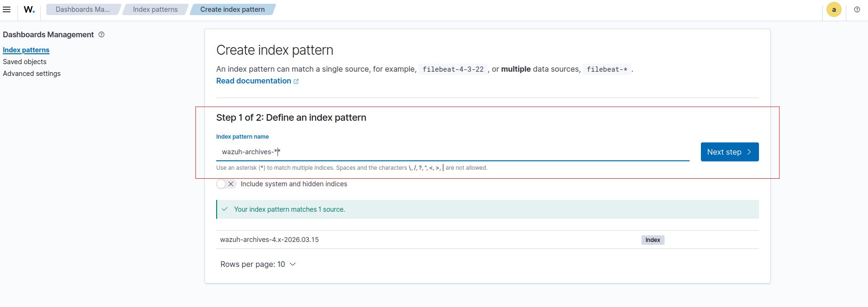Open Saved objects in sidebar
Viewport: 868px width, 307px height.
[x=25, y=62]
